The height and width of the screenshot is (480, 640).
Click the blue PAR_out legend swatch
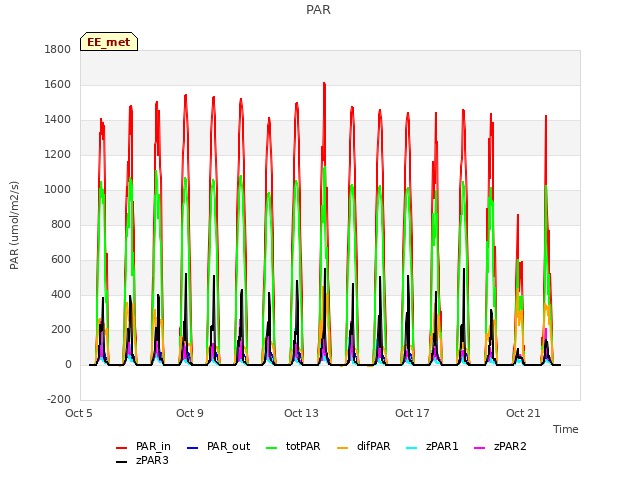click(192, 448)
